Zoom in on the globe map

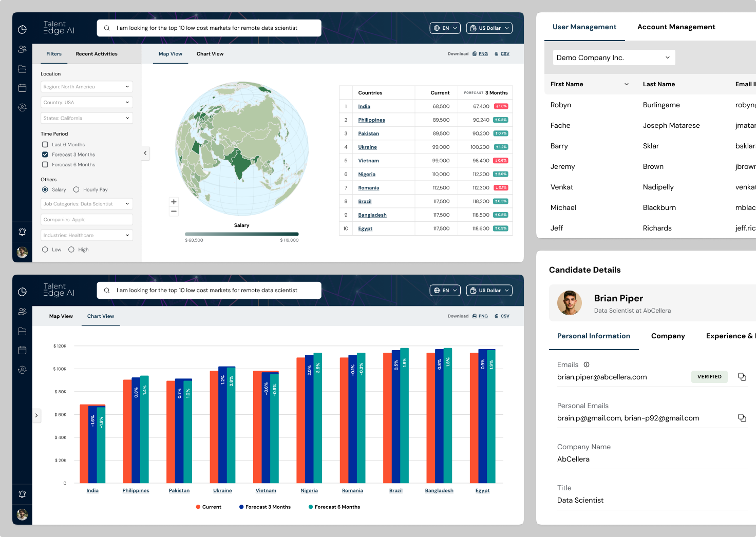(174, 202)
